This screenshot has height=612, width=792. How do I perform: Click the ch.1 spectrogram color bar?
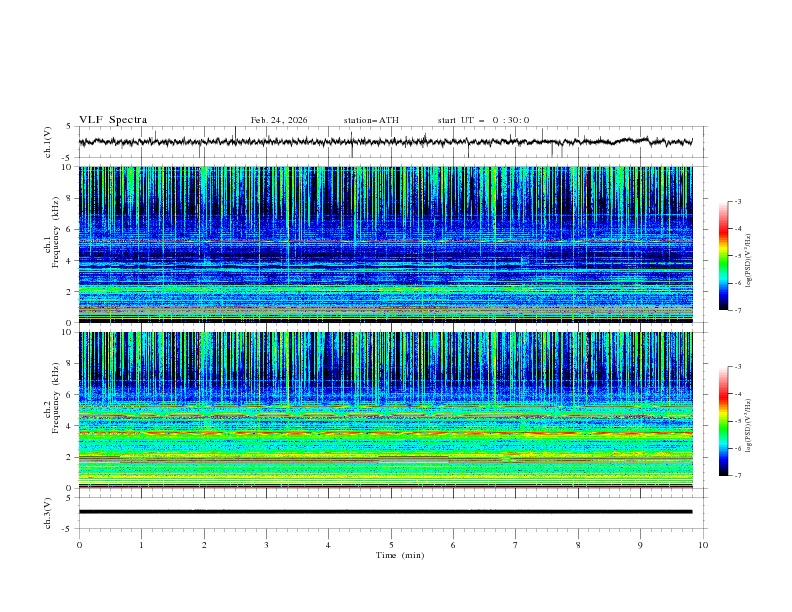point(723,256)
